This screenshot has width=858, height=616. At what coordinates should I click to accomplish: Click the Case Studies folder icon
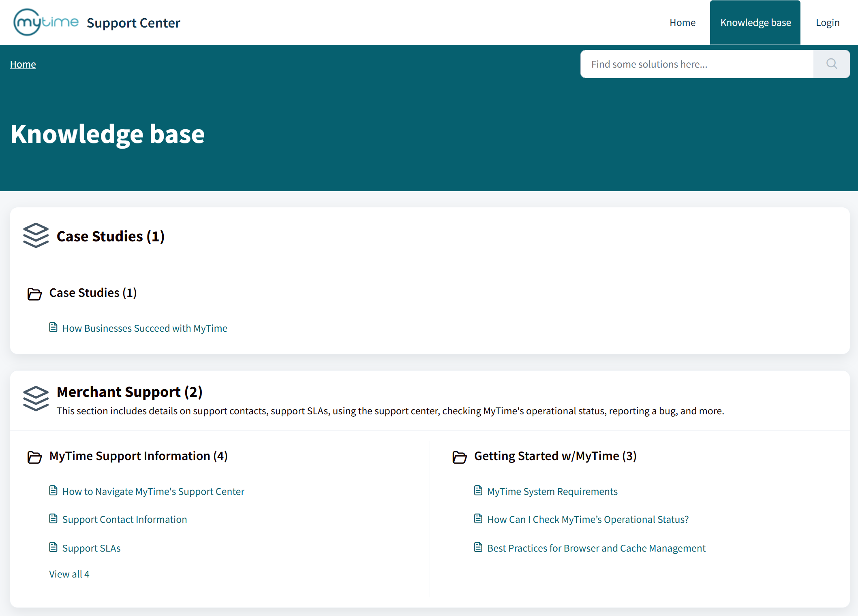[x=34, y=294]
